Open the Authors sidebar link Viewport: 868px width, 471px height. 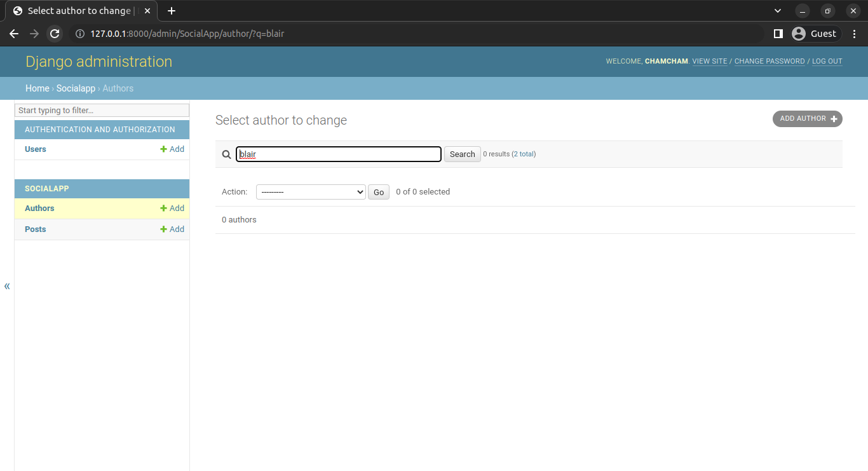(39, 208)
